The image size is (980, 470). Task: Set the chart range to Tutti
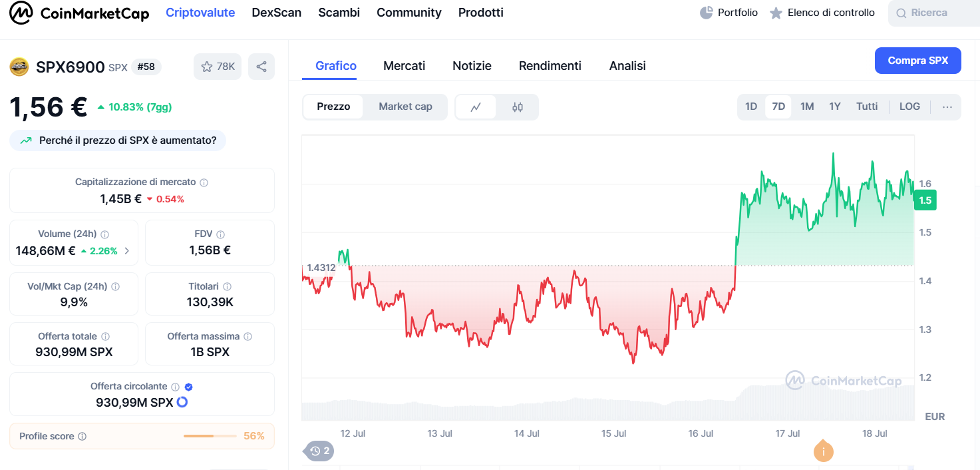867,107
